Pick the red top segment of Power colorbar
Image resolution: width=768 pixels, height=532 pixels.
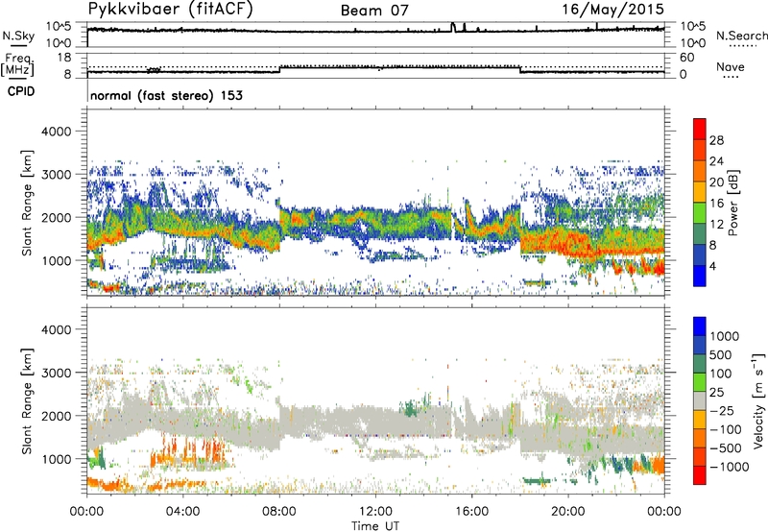700,130
